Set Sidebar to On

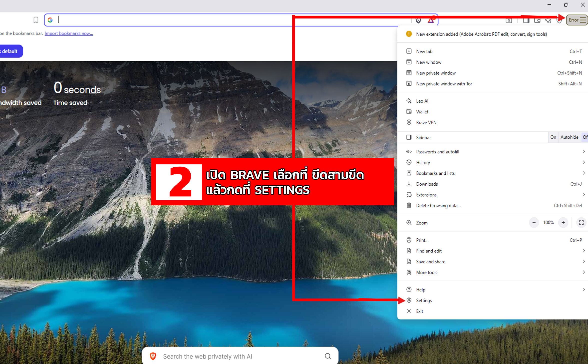pyautogui.click(x=553, y=137)
